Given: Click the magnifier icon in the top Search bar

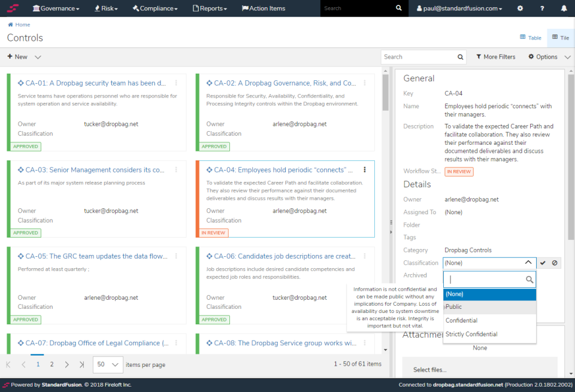Looking at the screenshot, I should click(399, 8).
